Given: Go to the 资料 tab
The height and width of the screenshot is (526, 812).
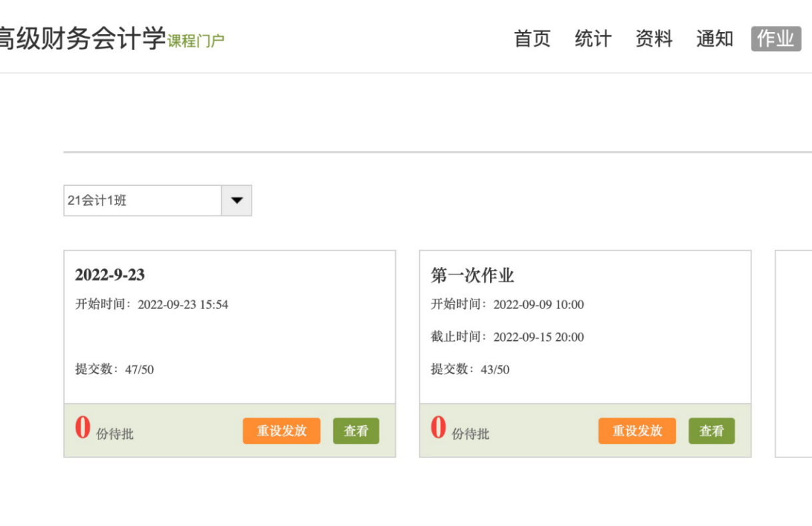Looking at the screenshot, I should [654, 39].
